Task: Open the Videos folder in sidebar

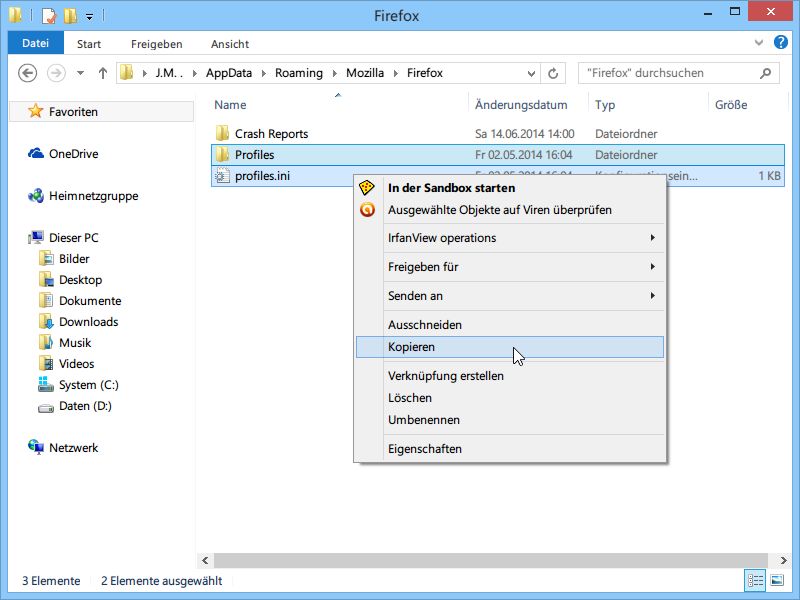Action: (77, 363)
